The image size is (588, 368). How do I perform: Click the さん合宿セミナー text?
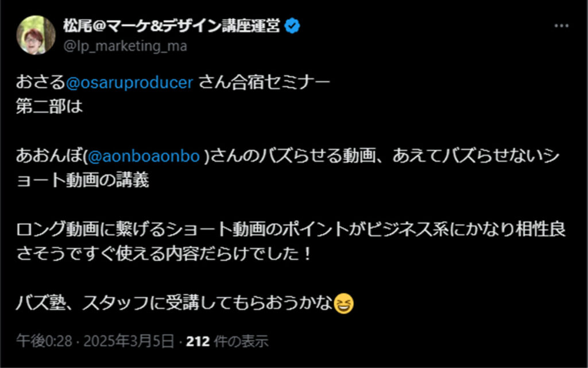coord(265,82)
